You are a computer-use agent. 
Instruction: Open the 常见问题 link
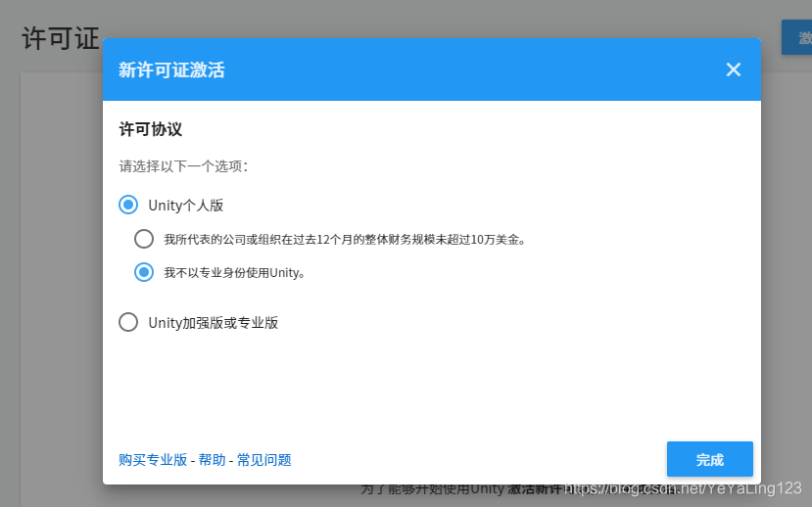pos(264,460)
